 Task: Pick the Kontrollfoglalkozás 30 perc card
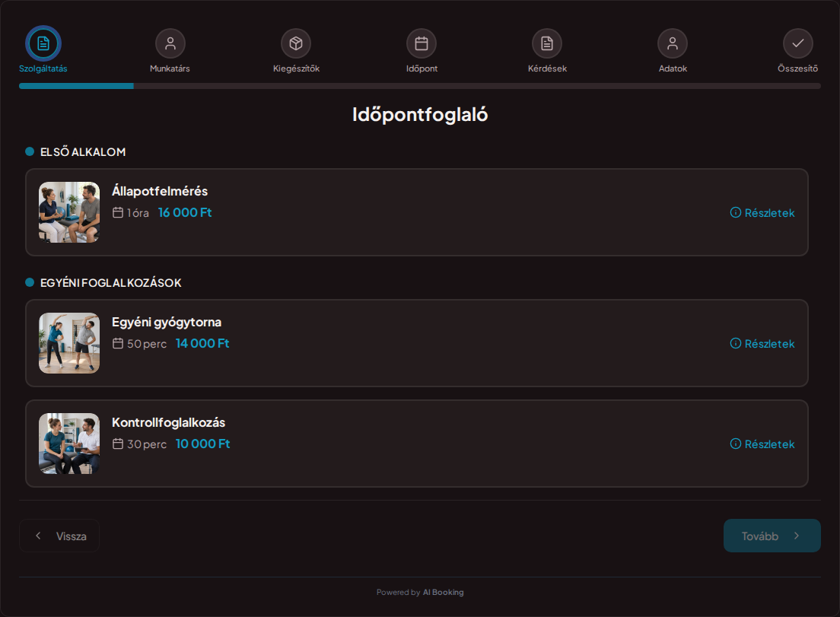pyautogui.click(x=417, y=444)
